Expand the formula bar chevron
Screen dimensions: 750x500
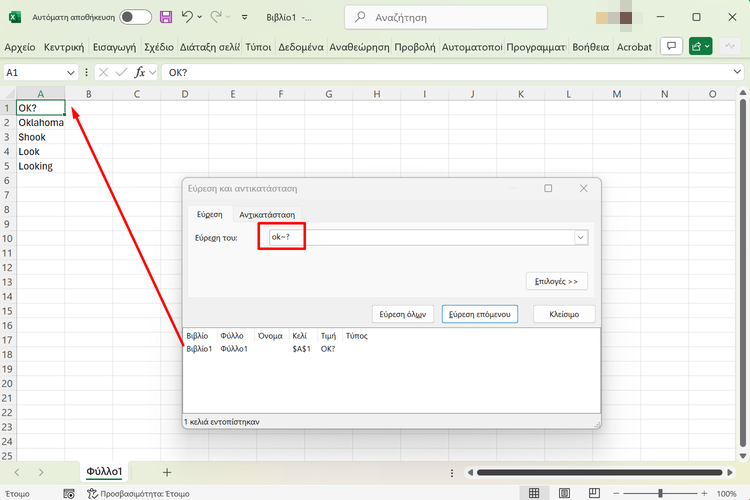tap(737, 72)
